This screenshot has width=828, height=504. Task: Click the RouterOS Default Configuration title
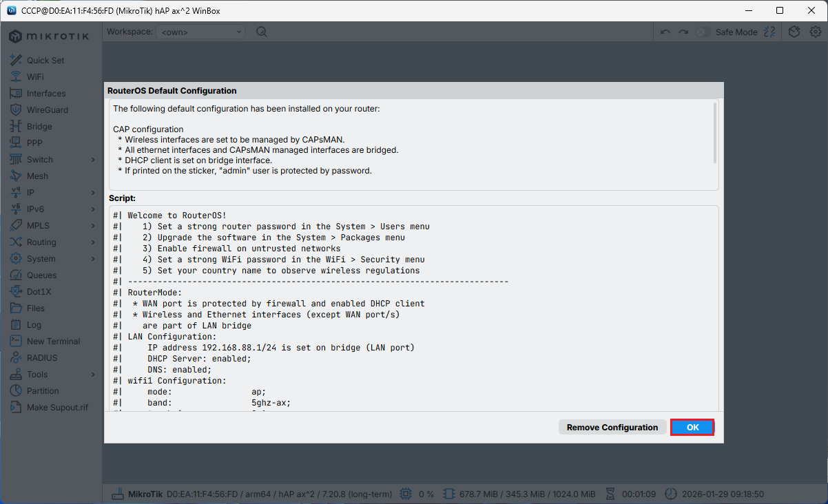point(172,91)
